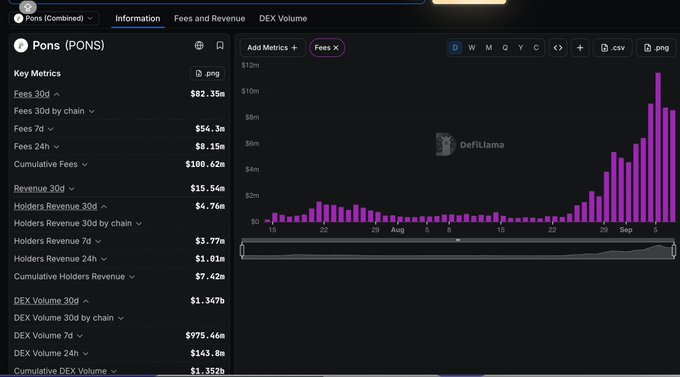The image size is (680, 377).
Task: Click the $8.15m Fees 24h value
Action: [210, 147]
